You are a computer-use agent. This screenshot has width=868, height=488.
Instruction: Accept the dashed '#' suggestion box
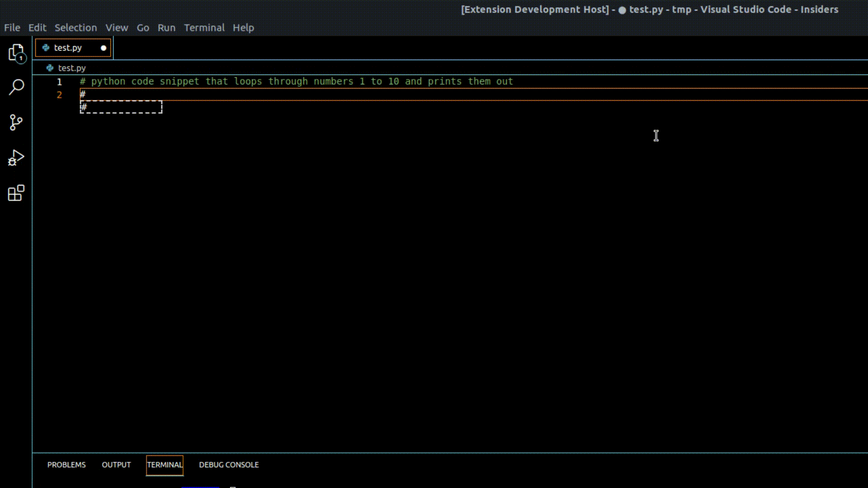pos(121,107)
